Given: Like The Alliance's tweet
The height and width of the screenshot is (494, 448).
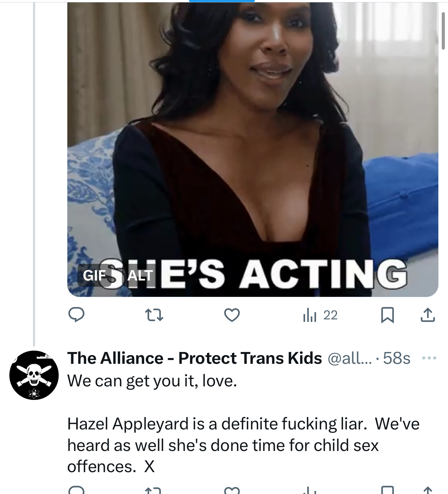Looking at the screenshot, I should pyautogui.click(x=232, y=490).
